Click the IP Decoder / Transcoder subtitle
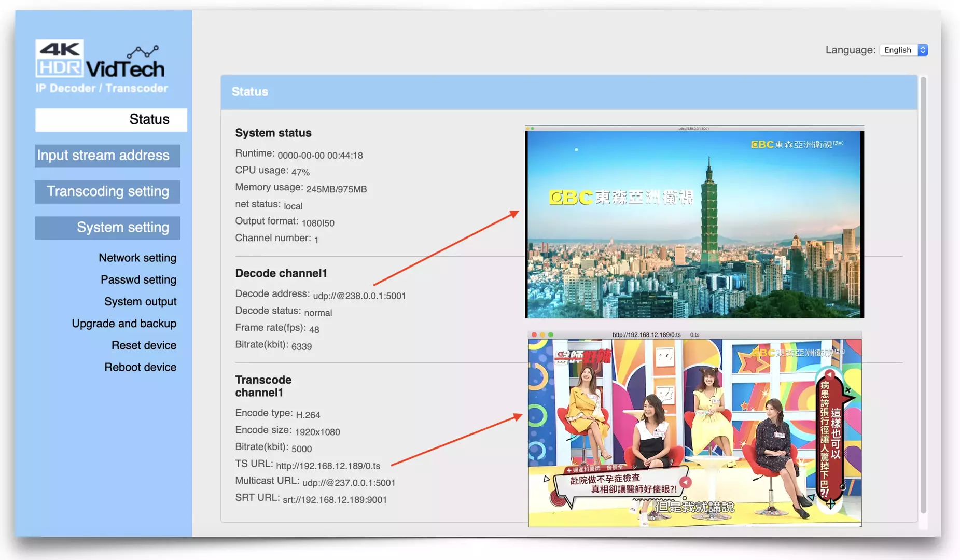 [x=102, y=88]
